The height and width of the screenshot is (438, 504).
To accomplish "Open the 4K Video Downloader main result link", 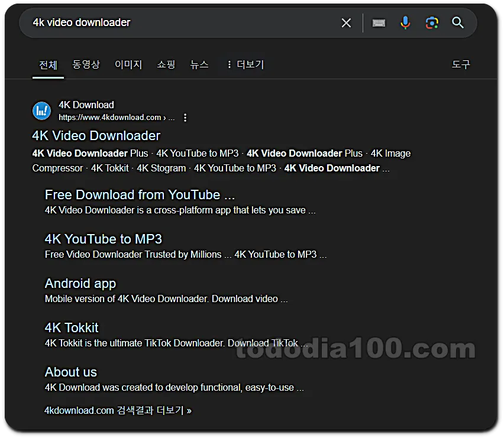I will pos(96,135).
